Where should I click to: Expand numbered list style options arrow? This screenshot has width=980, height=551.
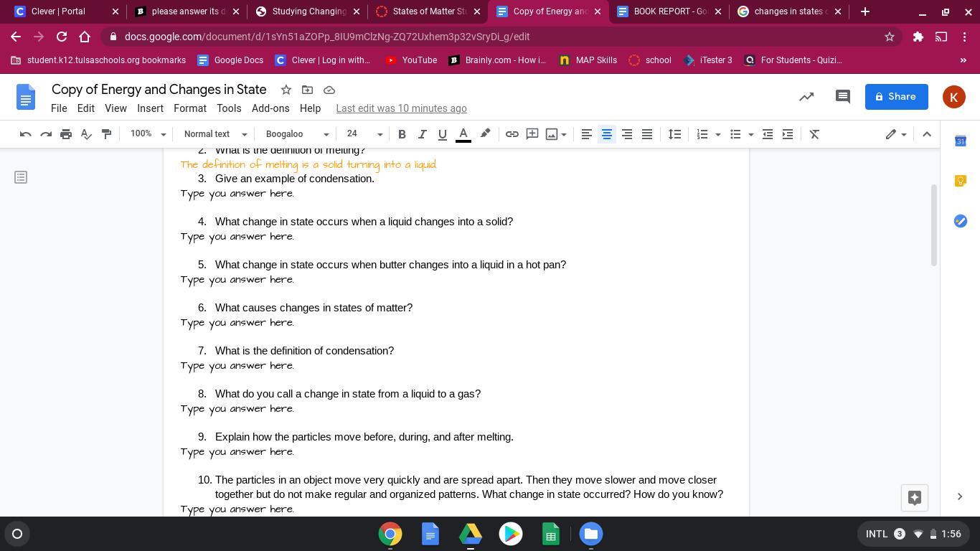tap(717, 134)
